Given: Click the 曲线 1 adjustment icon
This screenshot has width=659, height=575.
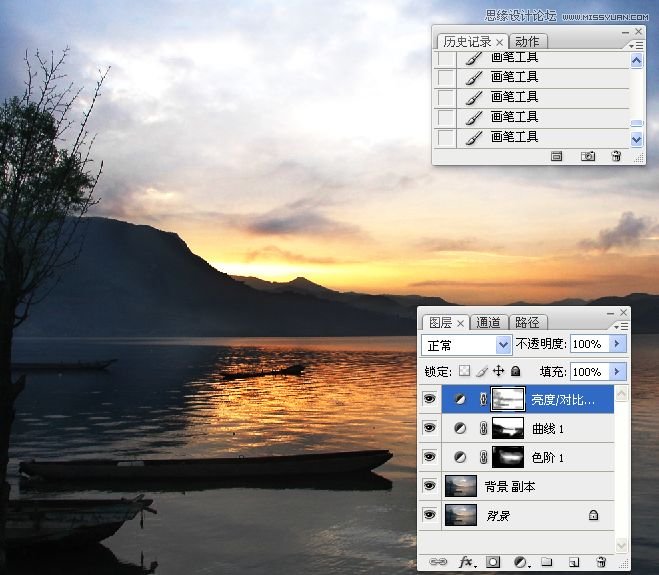Looking at the screenshot, I should coord(460,428).
